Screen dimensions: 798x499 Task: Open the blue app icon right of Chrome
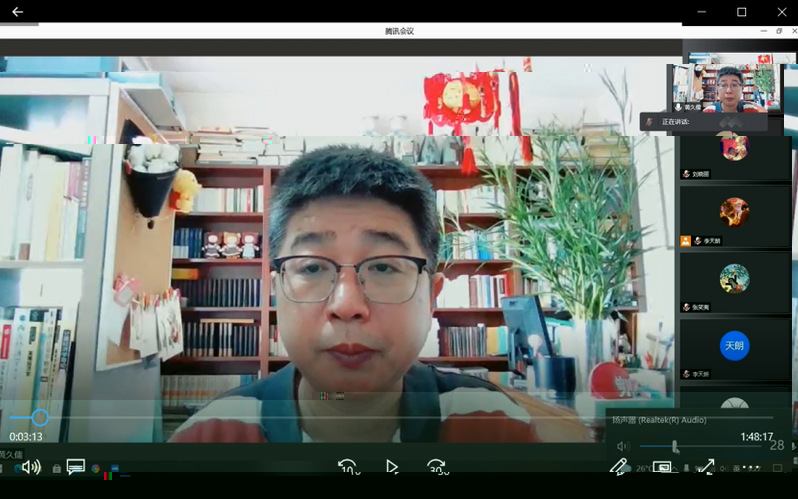click(115, 468)
